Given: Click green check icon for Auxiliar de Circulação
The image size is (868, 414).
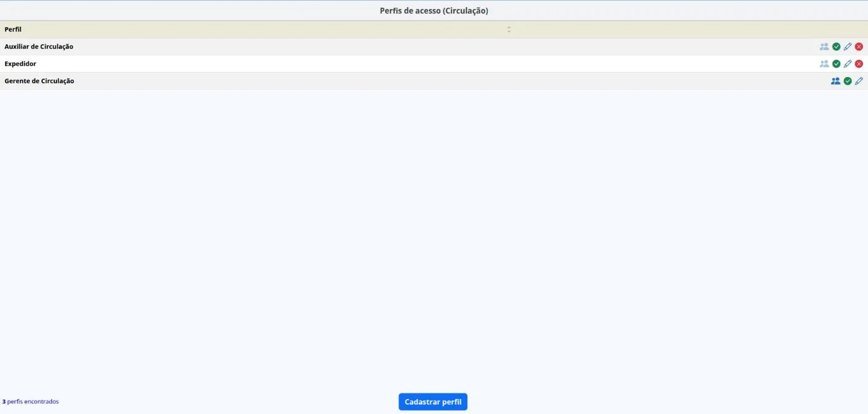Looking at the screenshot, I should [836, 47].
